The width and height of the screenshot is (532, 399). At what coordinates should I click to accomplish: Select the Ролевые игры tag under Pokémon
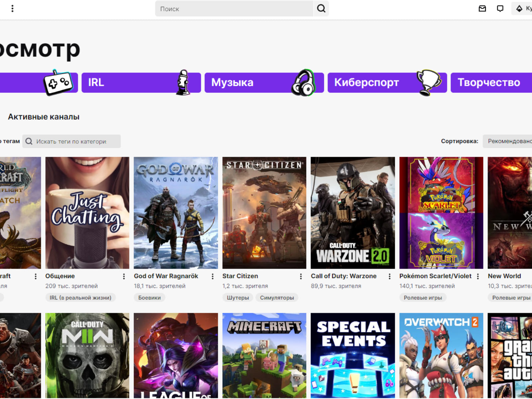pos(423,298)
